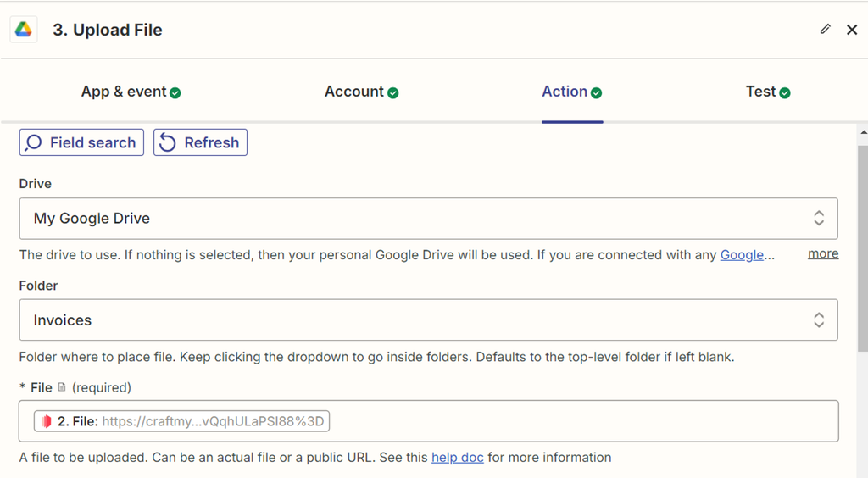Screen dimensions: 868x478
Task: Click the Google Drive app icon
Action: tap(23, 30)
